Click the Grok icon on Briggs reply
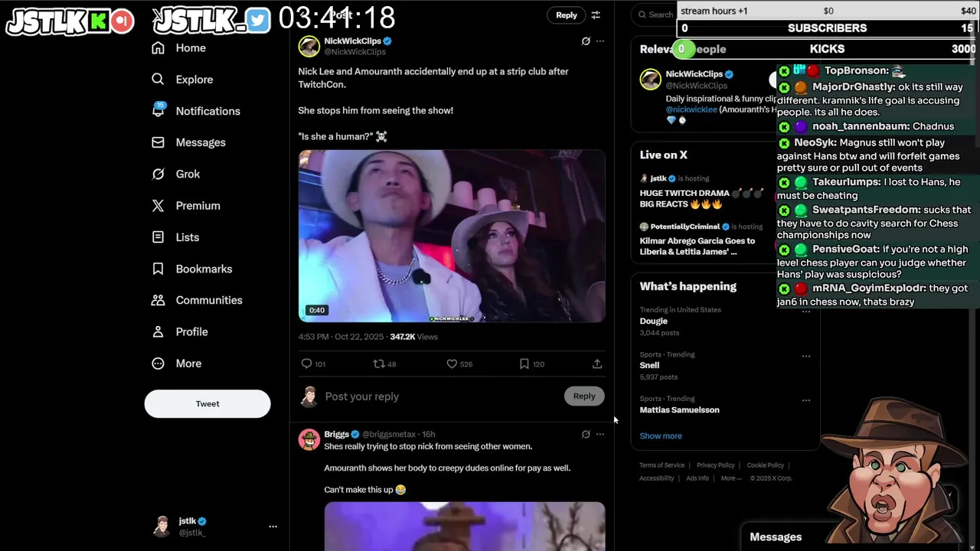The height and width of the screenshot is (551, 980). click(586, 435)
